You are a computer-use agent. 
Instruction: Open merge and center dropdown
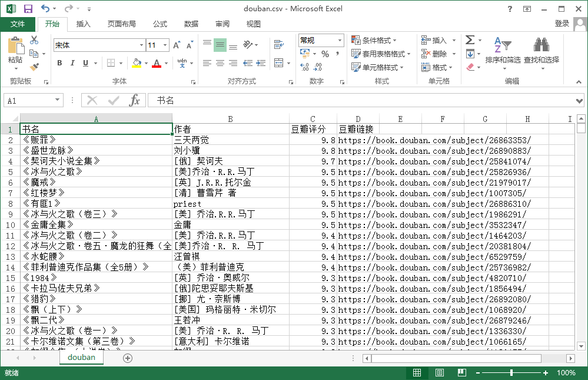click(x=289, y=63)
